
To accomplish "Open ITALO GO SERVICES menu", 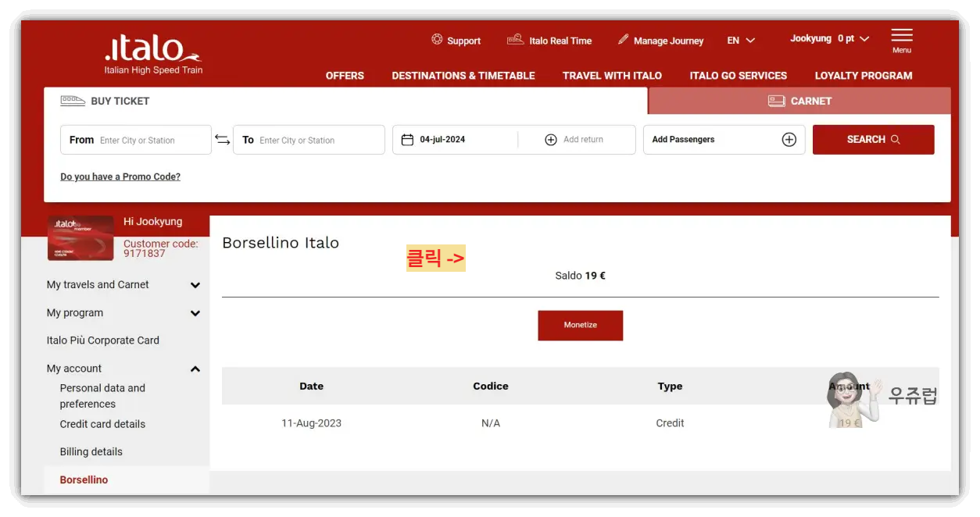I will tap(739, 76).
